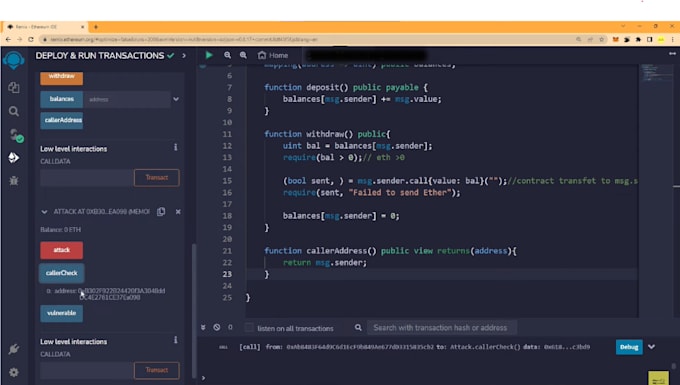
Task: Click Transact under the upper CALLDATA field
Action: point(157,178)
